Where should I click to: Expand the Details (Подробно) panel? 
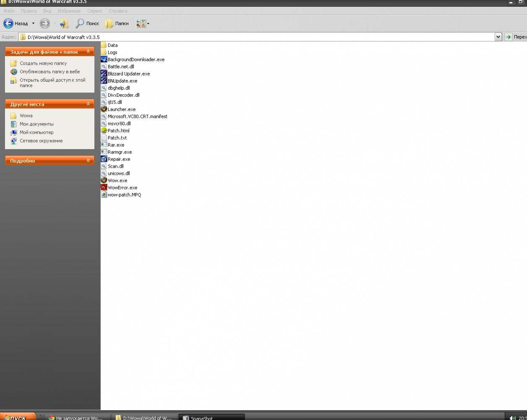click(88, 161)
